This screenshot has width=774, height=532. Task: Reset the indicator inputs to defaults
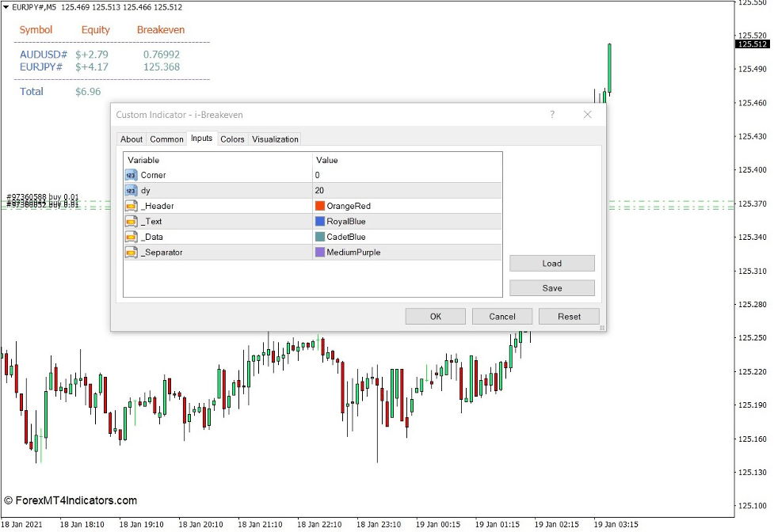tap(569, 316)
